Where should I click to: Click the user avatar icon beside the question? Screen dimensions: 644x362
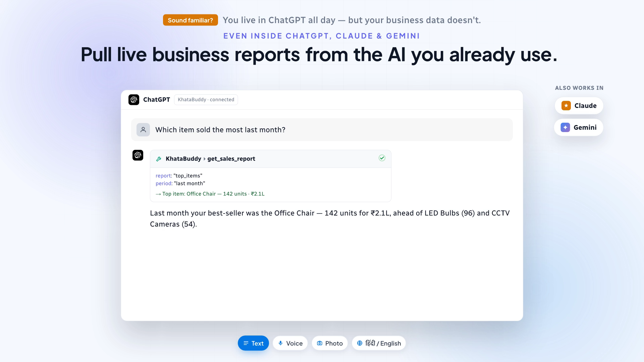click(143, 130)
